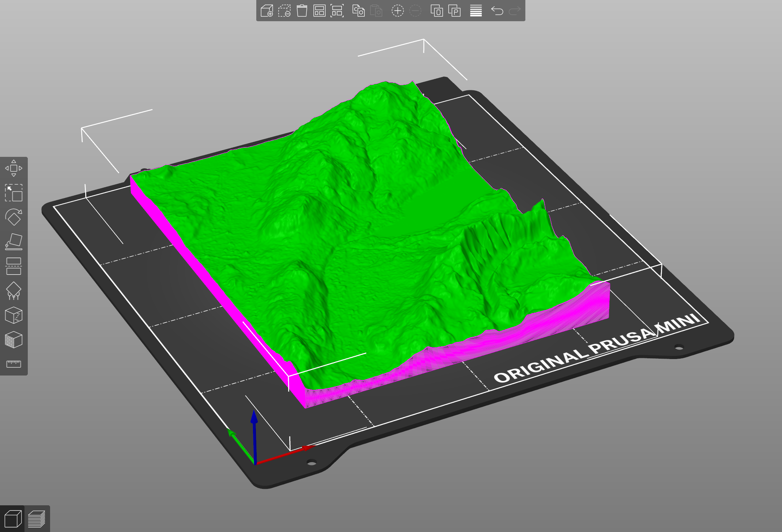This screenshot has width=782, height=532.
Task: Split the model to objects
Action: point(437,11)
